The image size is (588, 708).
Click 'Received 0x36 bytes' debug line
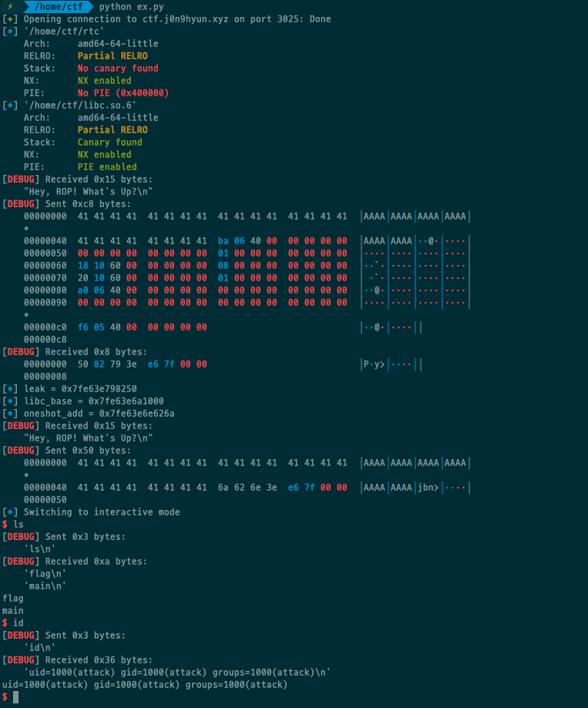coord(77,660)
